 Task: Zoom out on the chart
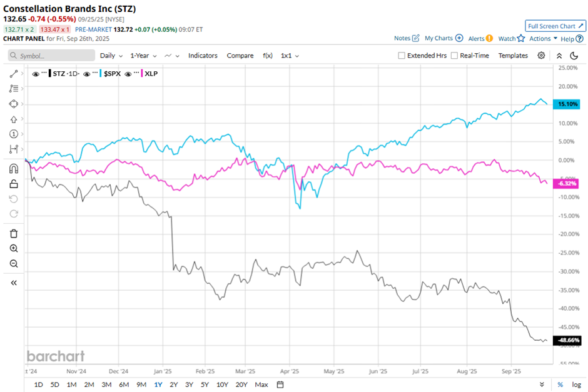pyautogui.click(x=14, y=263)
